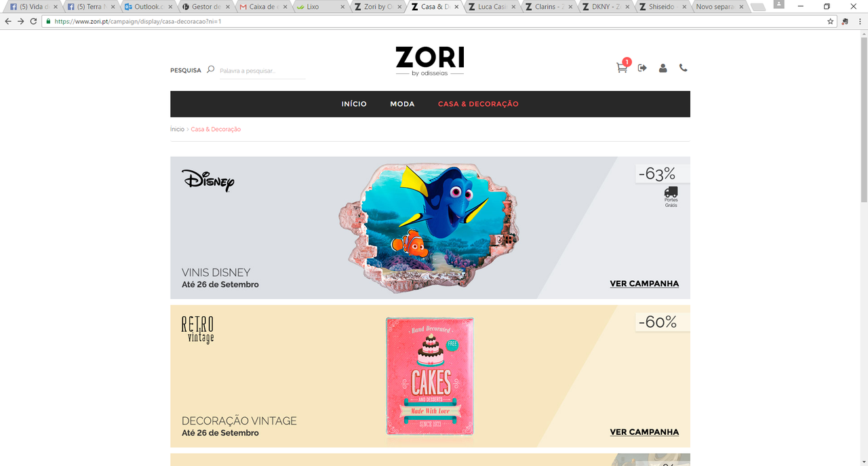Click the phone contact icon
868x466 pixels.
pyautogui.click(x=683, y=68)
